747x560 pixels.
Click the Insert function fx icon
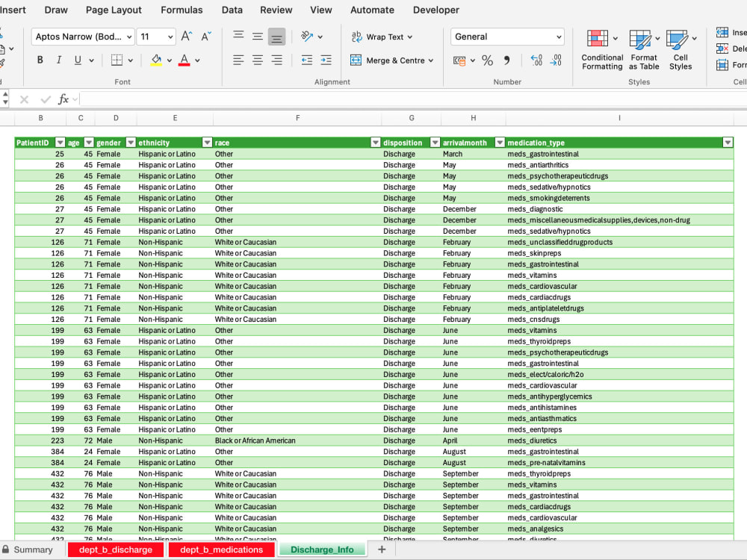click(63, 99)
